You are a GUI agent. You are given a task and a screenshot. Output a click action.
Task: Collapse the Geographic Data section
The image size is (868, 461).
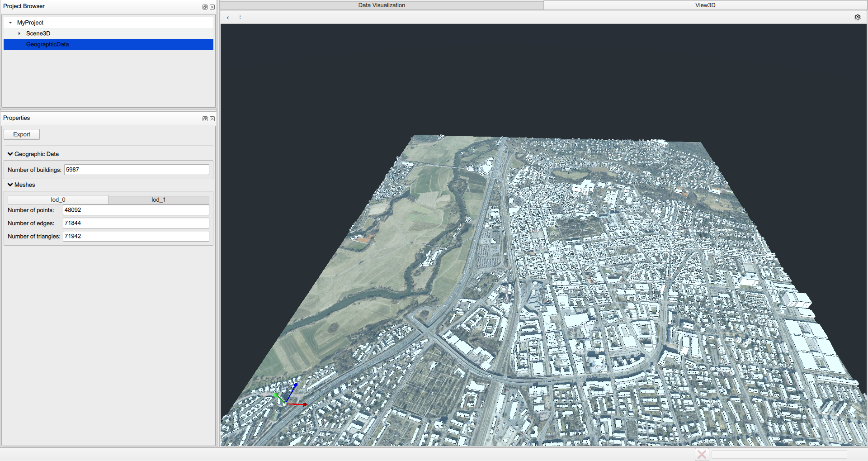pos(10,154)
